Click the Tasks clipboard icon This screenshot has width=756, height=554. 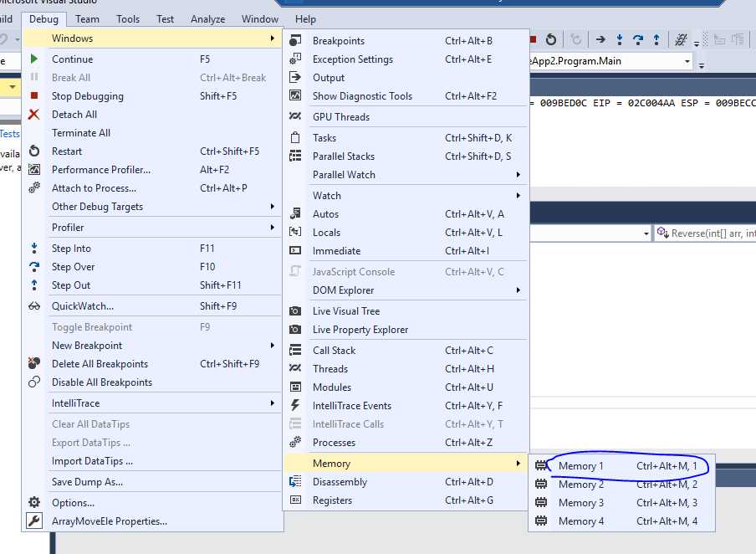[295, 137]
